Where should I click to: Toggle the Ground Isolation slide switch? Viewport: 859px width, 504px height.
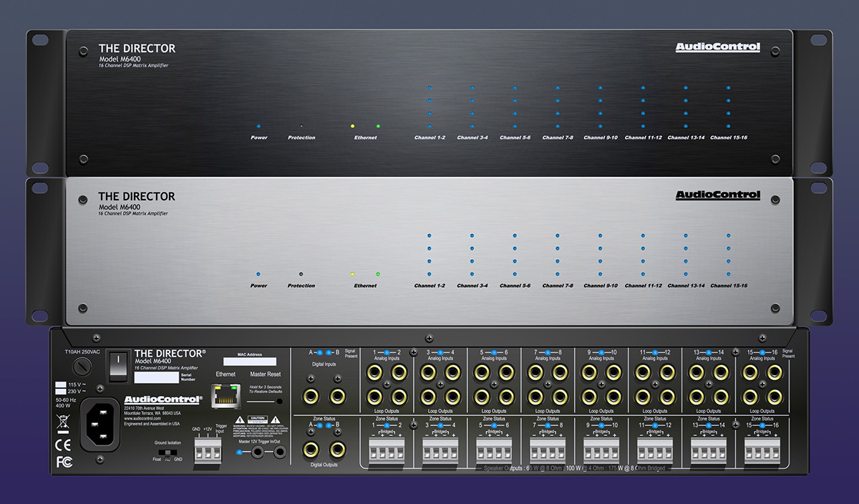[166, 453]
